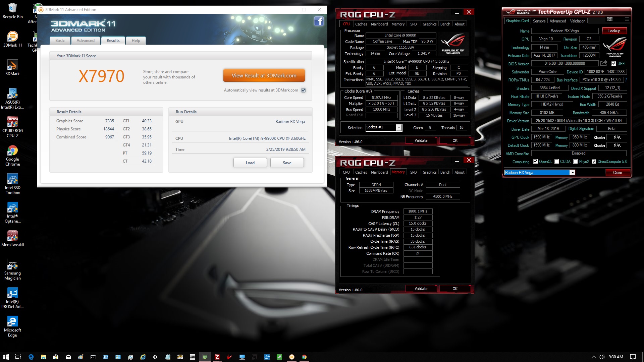Open SPD tab in bottom CPU-Z window
This screenshot has height=362, width=644.
(413, 172)
